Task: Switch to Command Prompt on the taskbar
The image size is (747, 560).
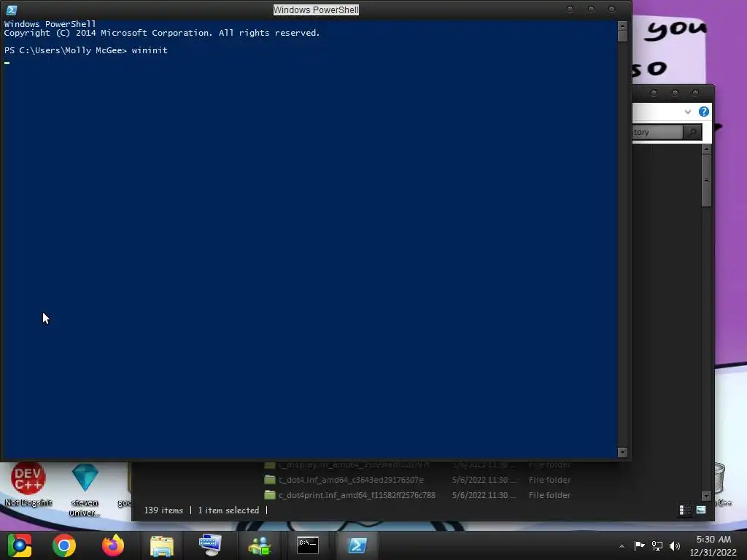Action: click(x=308, y=545)
